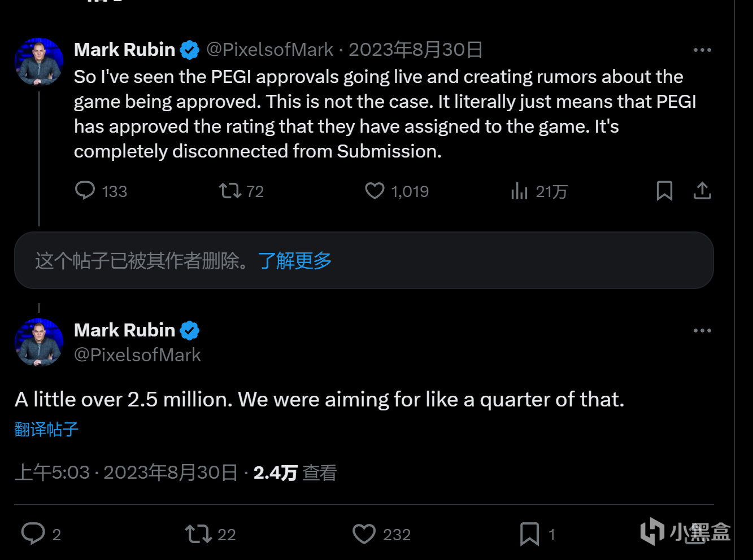Open more options on 2.5 million post

tap(702, 331)
